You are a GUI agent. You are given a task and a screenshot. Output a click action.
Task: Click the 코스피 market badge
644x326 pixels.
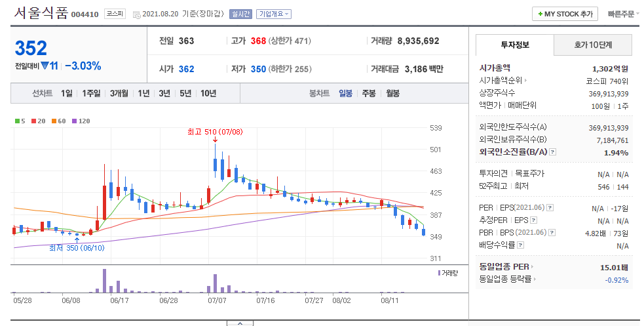[x=115, y=14]
